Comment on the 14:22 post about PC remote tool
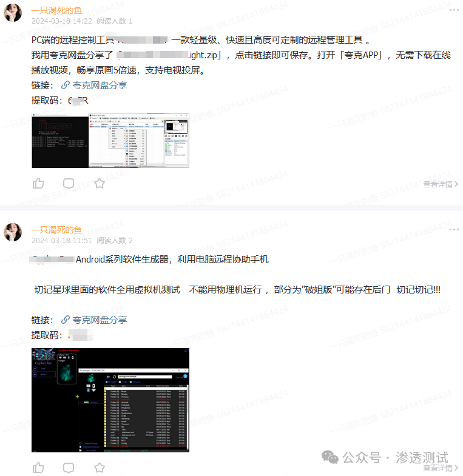463x476 pixels. [x=69, y=184]
